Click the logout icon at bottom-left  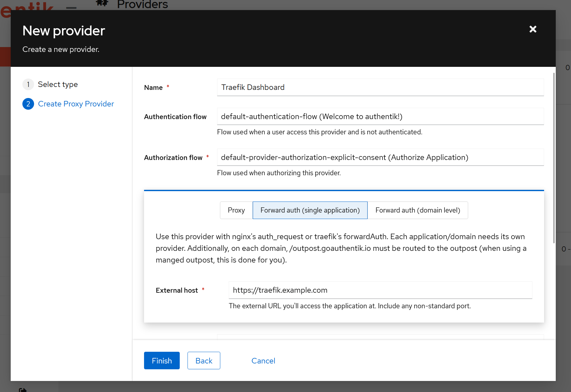tap(23, 390)
